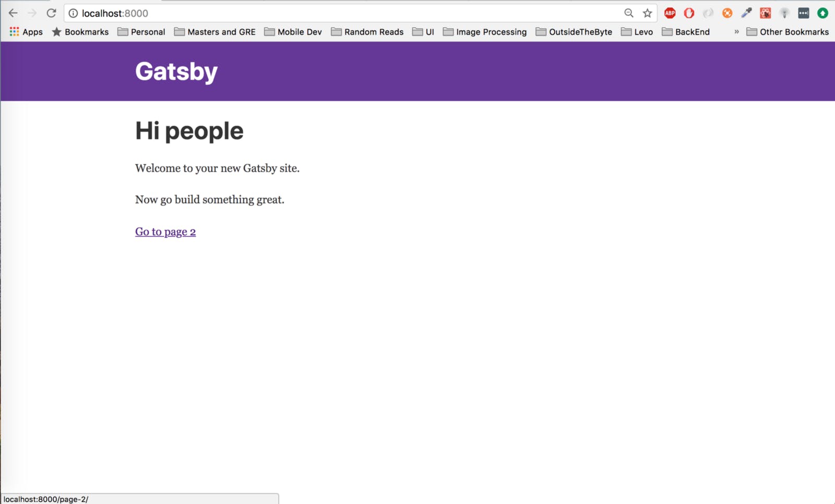Image resolution: width=835 pixels, height=504 pixels.
Task: Bookmark this page with the star
Action: click(647, 13)
